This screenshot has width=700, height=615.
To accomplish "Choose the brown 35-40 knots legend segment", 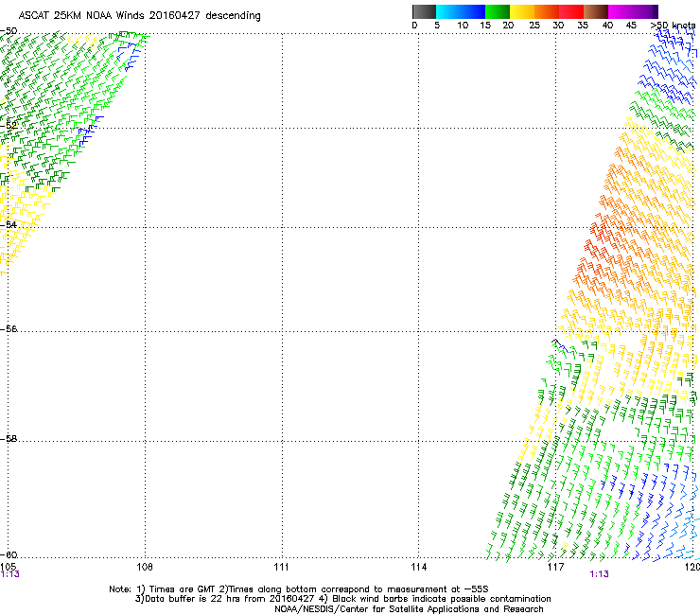I will click(x=596, y=11).
